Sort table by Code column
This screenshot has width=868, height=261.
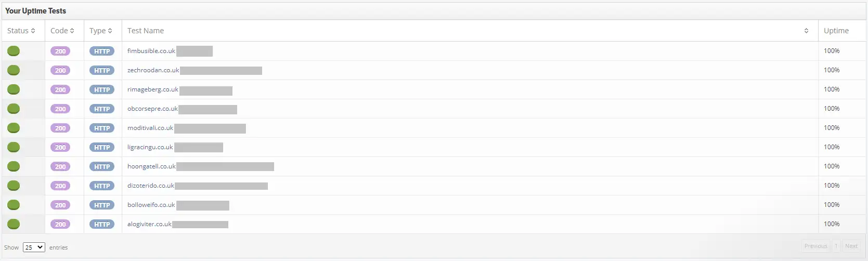point(62,31)
